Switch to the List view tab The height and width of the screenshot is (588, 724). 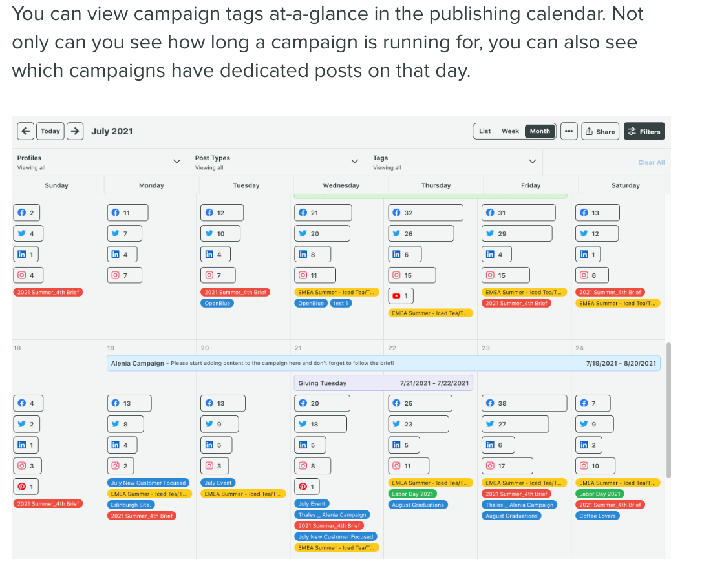(485, 131)
